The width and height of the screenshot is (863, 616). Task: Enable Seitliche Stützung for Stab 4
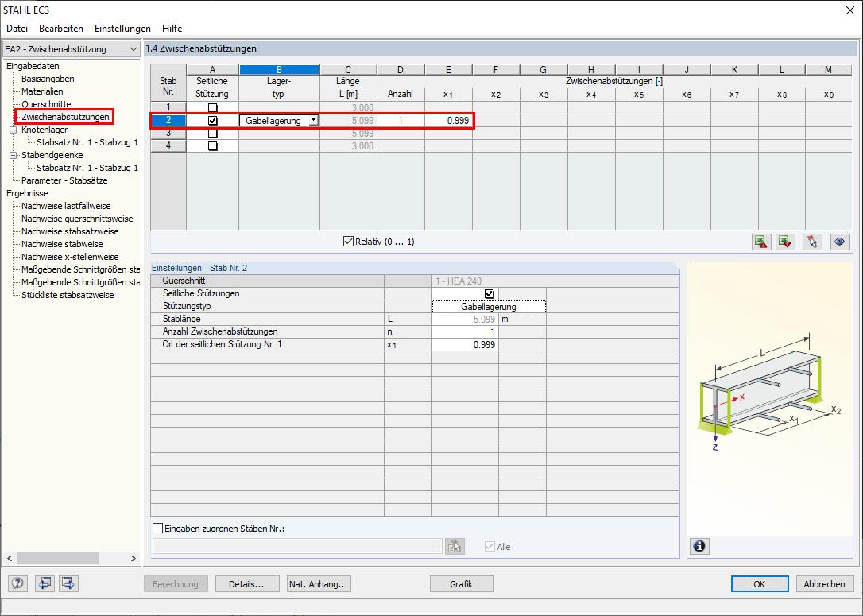pyautogui.click(x=212, y=146)
